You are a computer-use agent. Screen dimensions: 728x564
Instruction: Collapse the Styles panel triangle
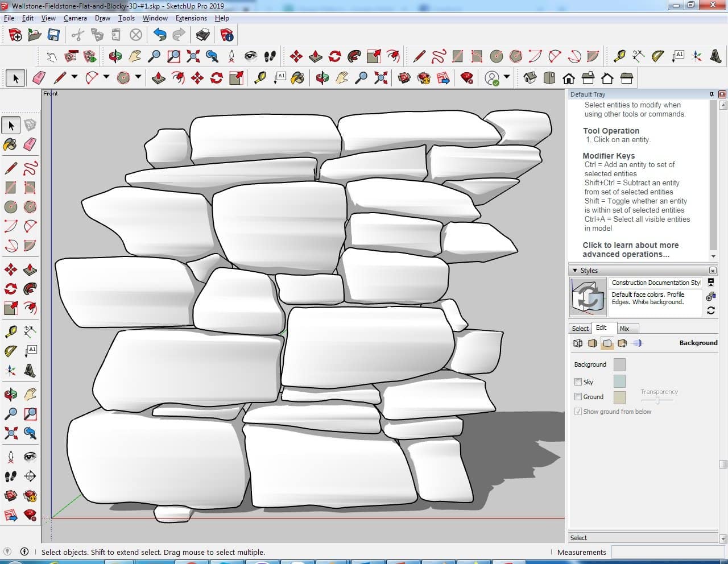coord(575,271)
